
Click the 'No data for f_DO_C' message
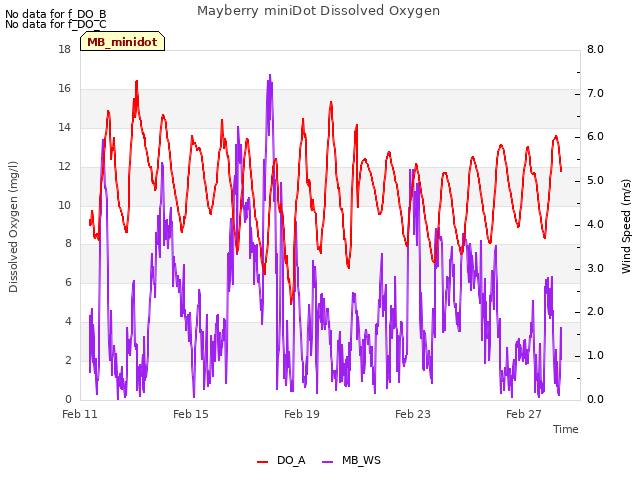point(56,24)
